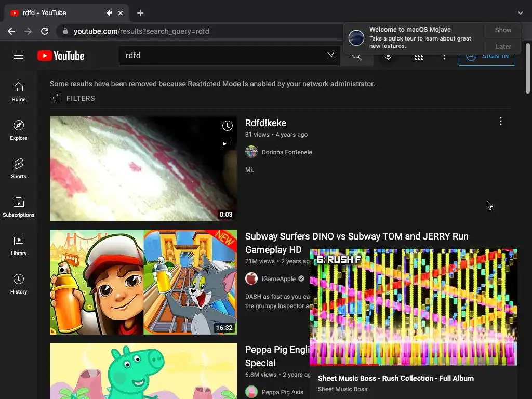
Task: Click the Peppa Pig Asia channel avatar
Action: (x=251, y=392)
